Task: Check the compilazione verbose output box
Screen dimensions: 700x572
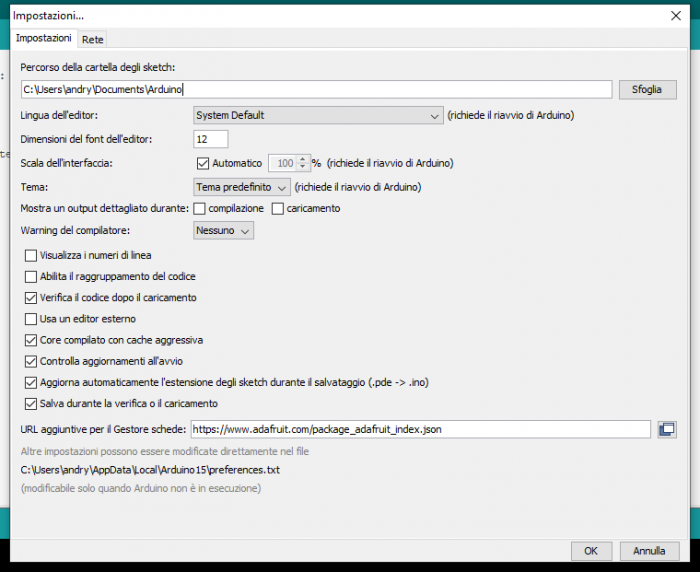Action: [x=199, y=208]
